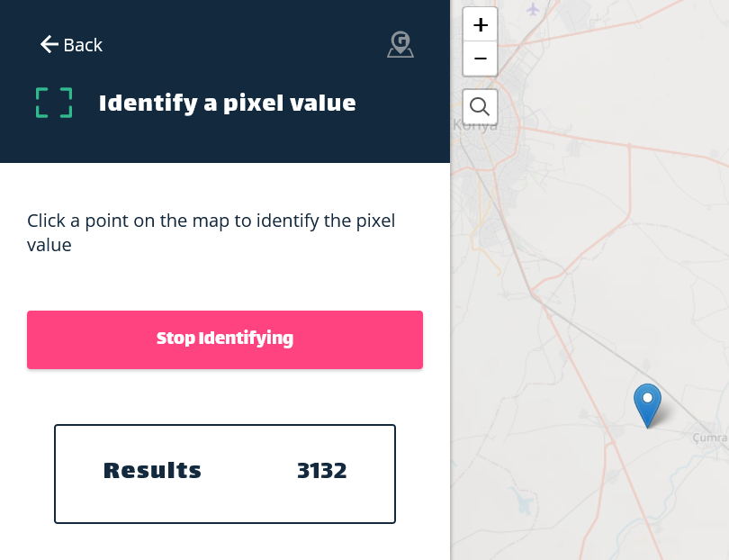Viewport: 729px width, 560px height.
Task: Click the airplane airport symbol on the map
Action: [x=533, y=10]
